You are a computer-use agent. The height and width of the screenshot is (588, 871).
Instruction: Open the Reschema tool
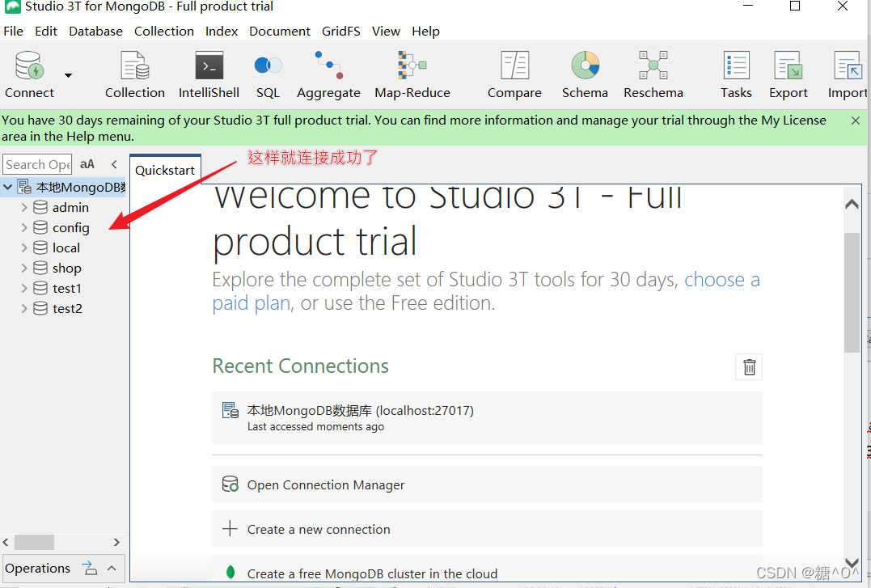[653, 74]
